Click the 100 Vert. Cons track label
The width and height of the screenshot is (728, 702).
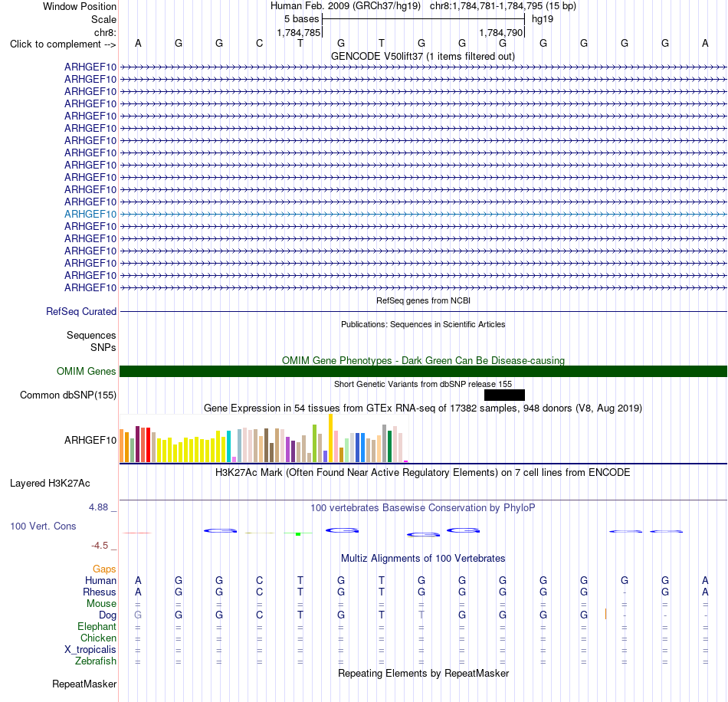point(43,526)
